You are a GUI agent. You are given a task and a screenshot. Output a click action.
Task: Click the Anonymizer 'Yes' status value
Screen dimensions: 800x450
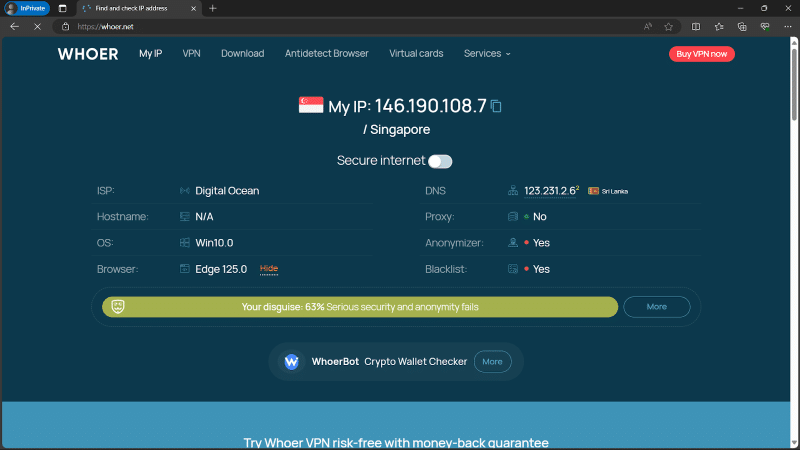click(541, 243)
